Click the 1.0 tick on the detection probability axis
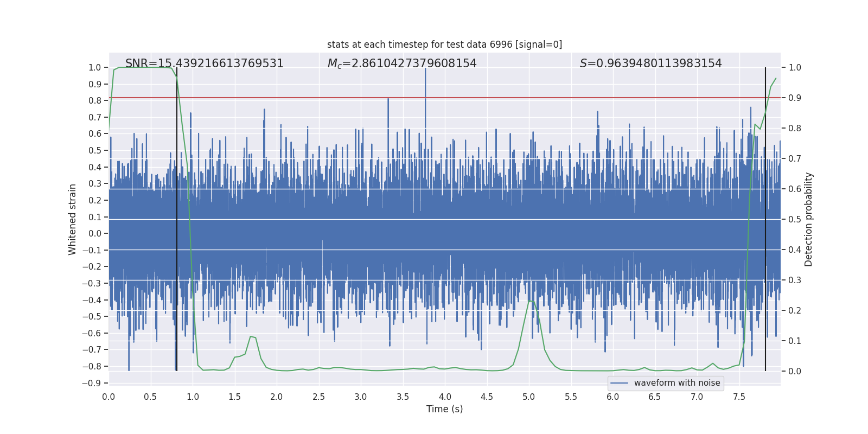The width and height of the screenshot is (868, 434). coord(794,68)
